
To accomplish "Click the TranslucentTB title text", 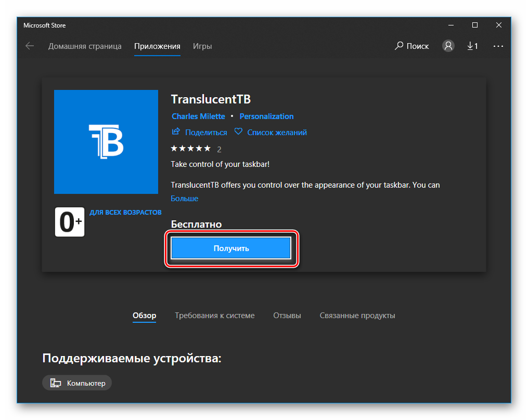I will pos(211,99).
